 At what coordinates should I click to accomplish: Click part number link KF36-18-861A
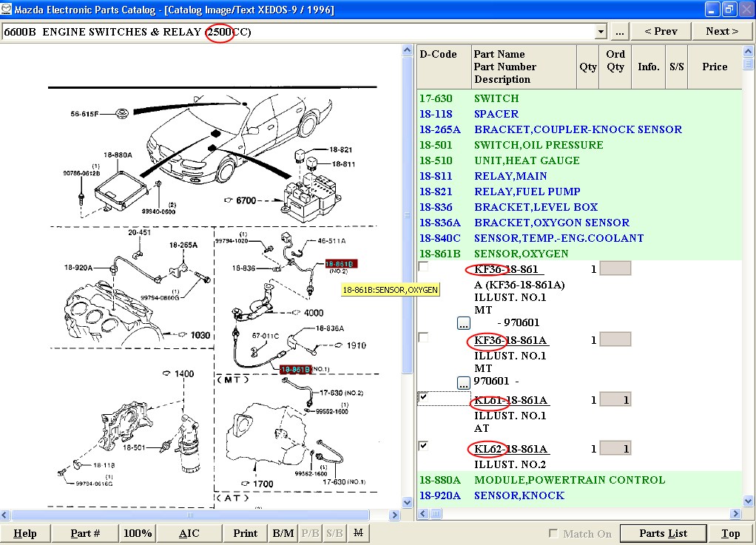pos(510,340)
